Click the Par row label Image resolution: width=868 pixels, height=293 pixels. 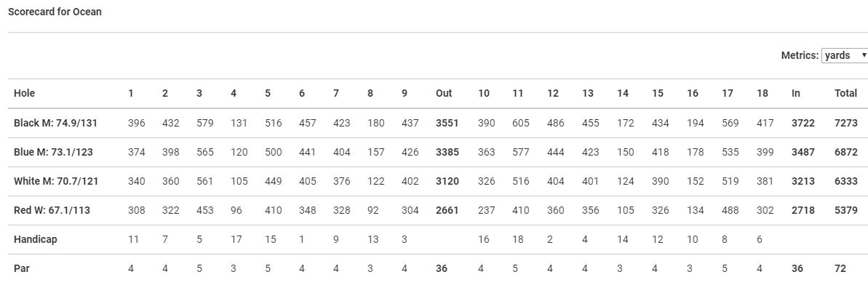(x=21, y=269)
